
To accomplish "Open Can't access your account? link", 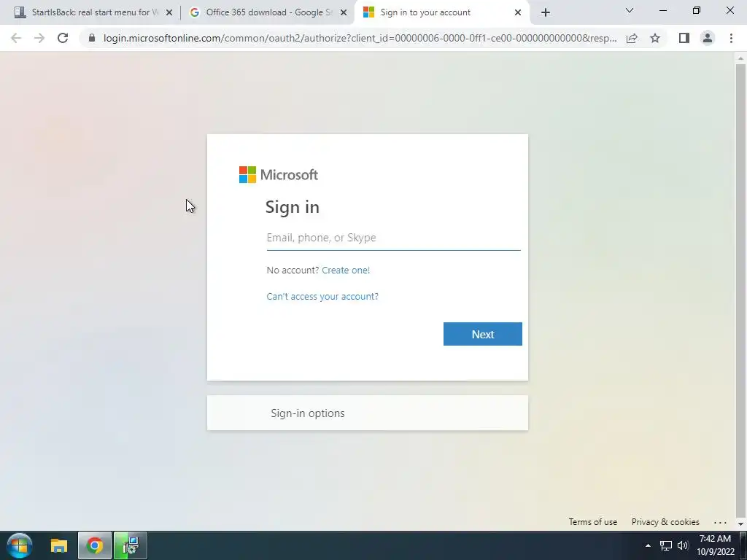I will 322,296.
